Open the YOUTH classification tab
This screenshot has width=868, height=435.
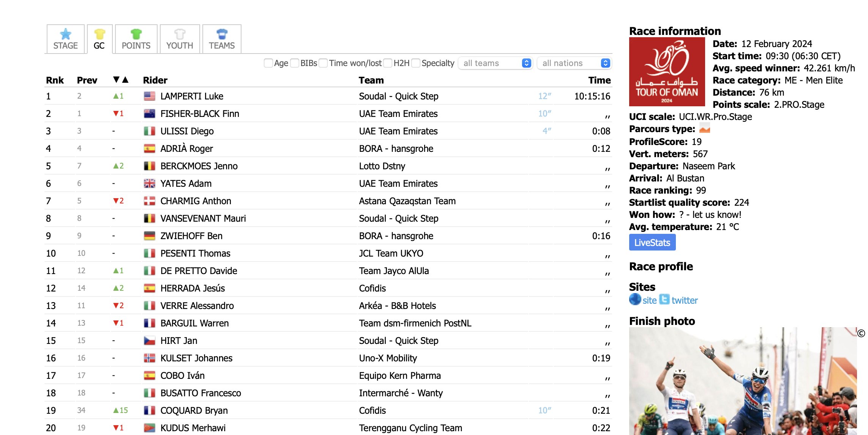(180, 39)
